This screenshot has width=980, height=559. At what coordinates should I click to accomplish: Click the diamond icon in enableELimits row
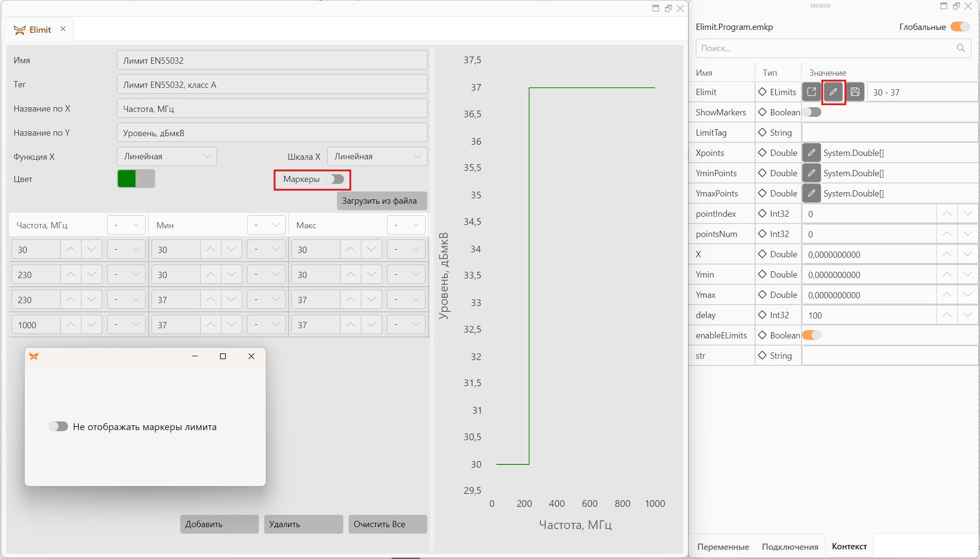[762, 335]
